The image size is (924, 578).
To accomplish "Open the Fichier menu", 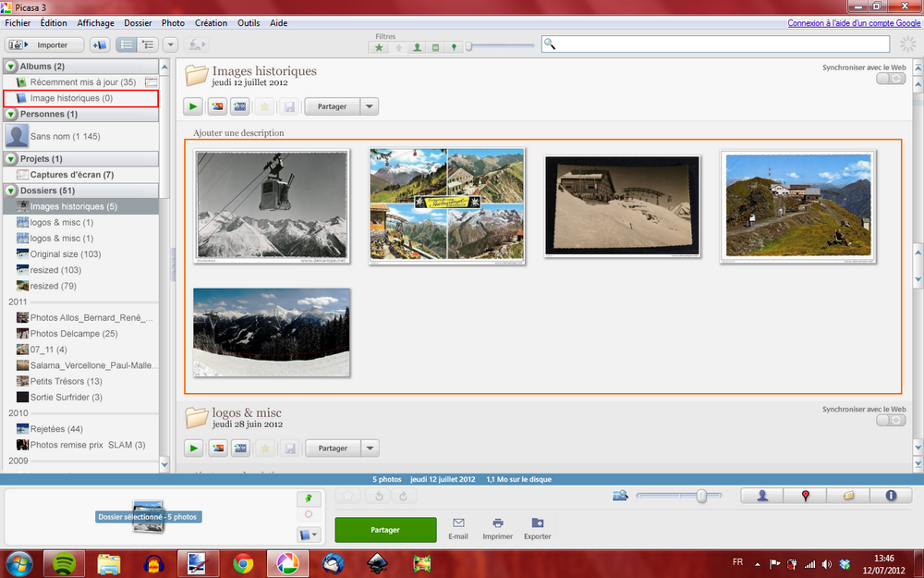I will [18, 23].
